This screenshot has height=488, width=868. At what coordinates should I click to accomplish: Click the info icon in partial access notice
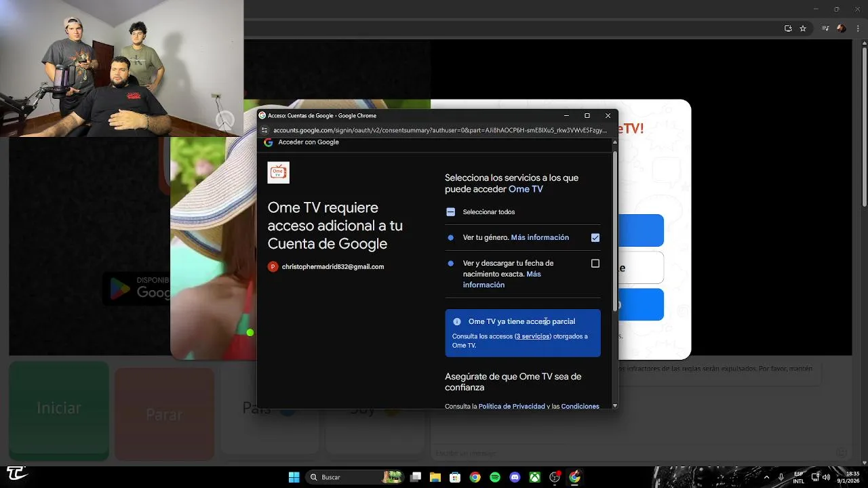tap(457, 321)
